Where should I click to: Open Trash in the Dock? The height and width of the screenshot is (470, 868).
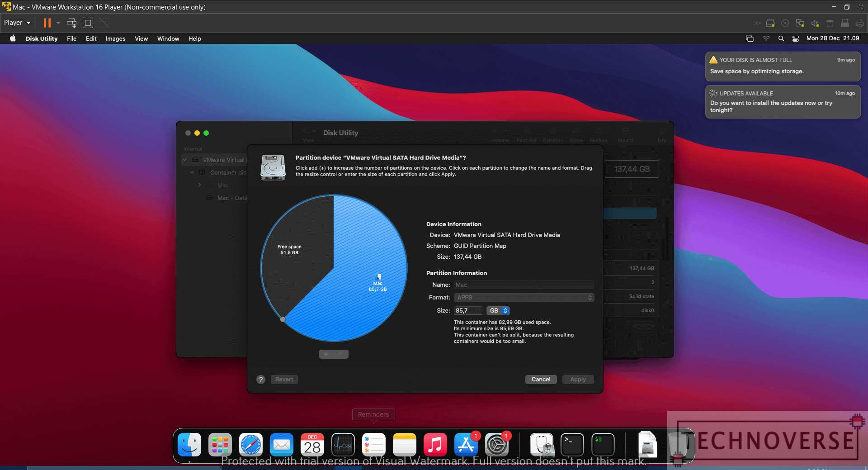(x=678, y=445)
